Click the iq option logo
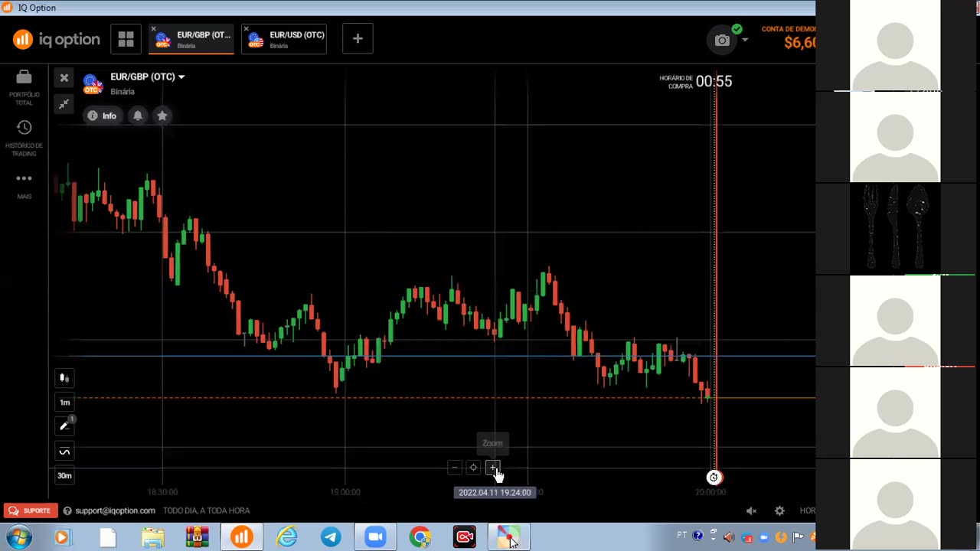980x551 pixels. [57, 39]
